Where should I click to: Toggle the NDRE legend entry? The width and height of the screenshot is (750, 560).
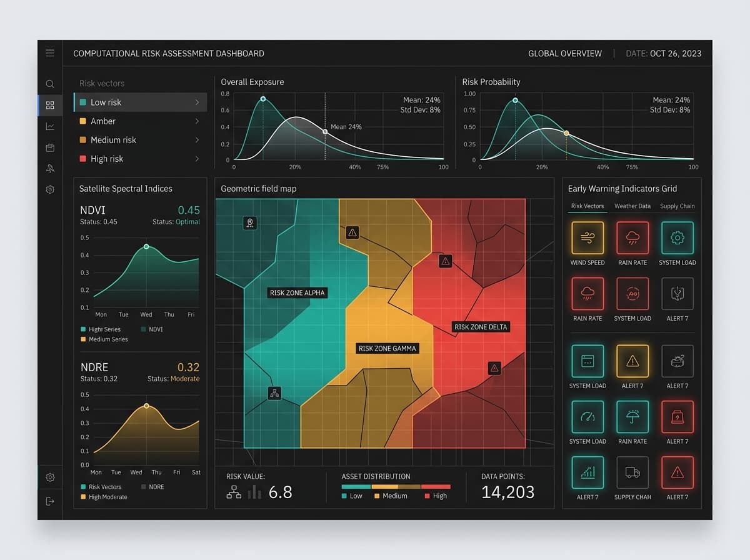click(x=152, y=487)
